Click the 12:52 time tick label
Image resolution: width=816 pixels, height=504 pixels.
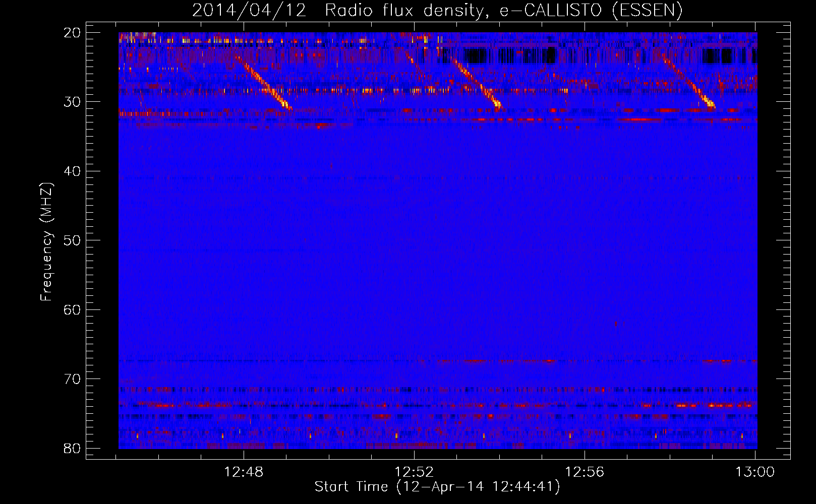coord(414,472)
